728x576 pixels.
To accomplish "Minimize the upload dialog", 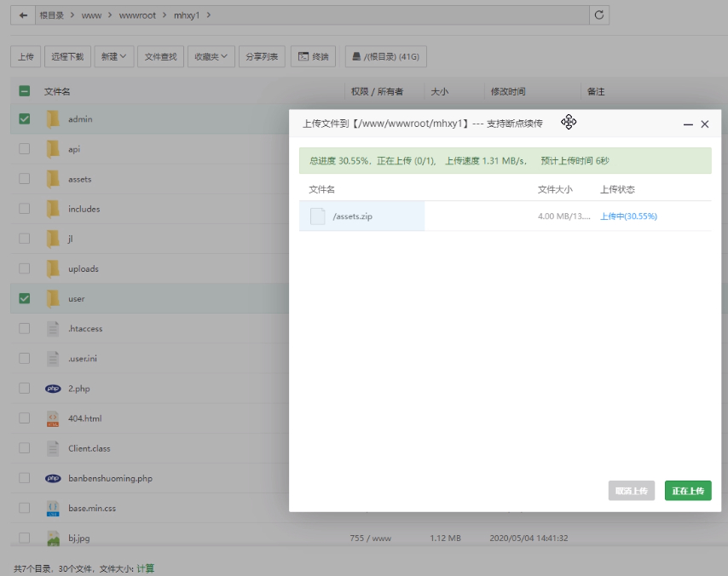I will 688,124.
